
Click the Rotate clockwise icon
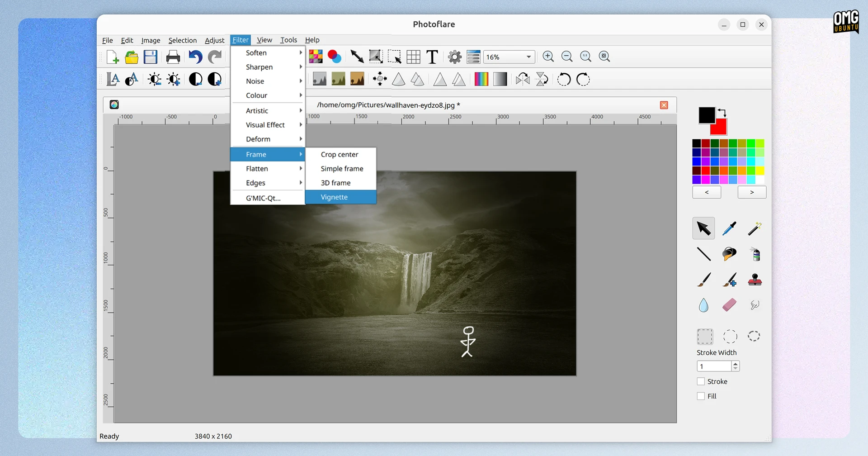tap(583, 80)
